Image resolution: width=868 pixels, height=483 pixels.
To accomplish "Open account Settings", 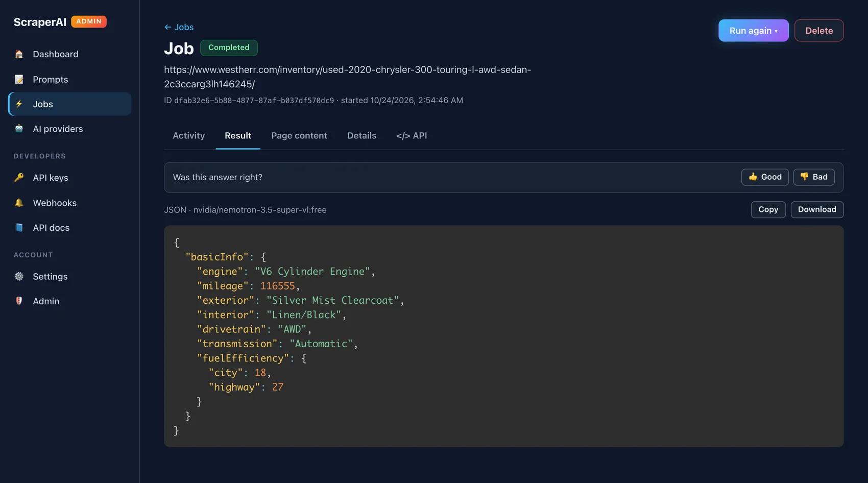I will point(69,276).
